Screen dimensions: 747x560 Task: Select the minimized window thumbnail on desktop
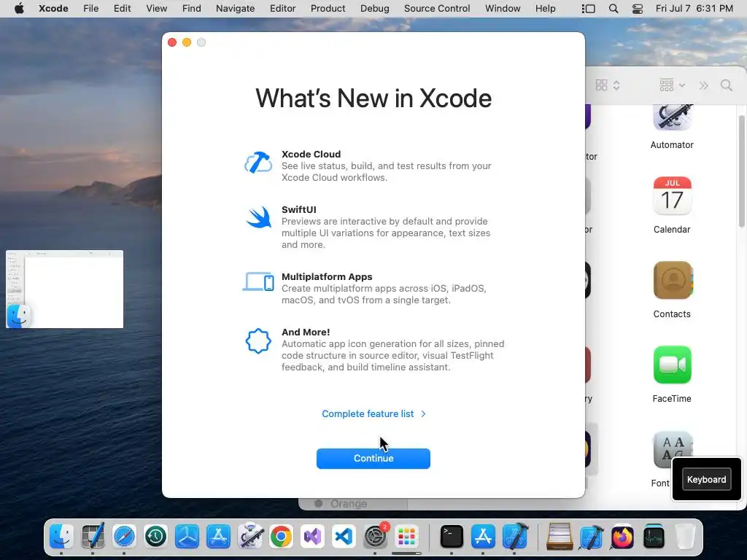tap(64, 289)
